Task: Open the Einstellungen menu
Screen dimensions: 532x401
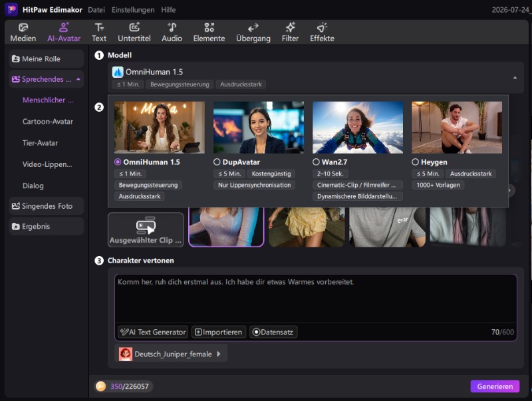Action: (133, 10)
